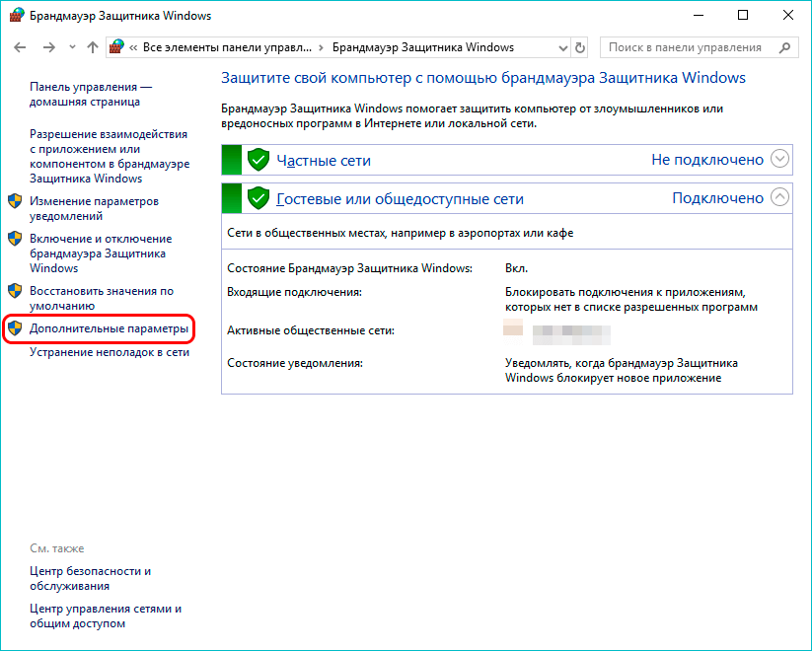
Task: Collapse the 'Гостевые или общедоступные сети' section chevron
Action: point(779,197)
